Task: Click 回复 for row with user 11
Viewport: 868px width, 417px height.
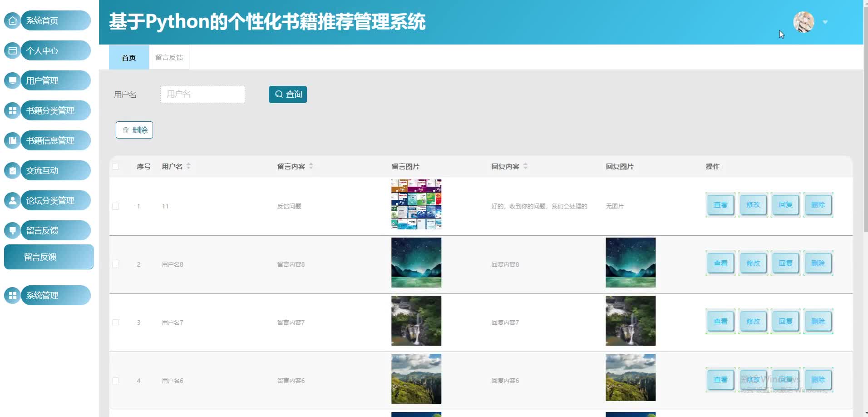Action: pyautogui.click(x=785, y=205)
